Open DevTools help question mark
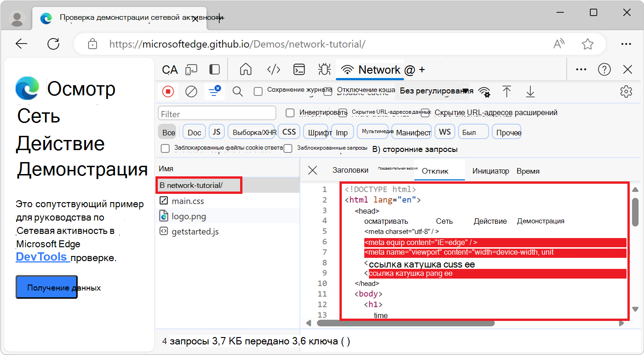This screenshot has width=644, height=355. [604, 70]
